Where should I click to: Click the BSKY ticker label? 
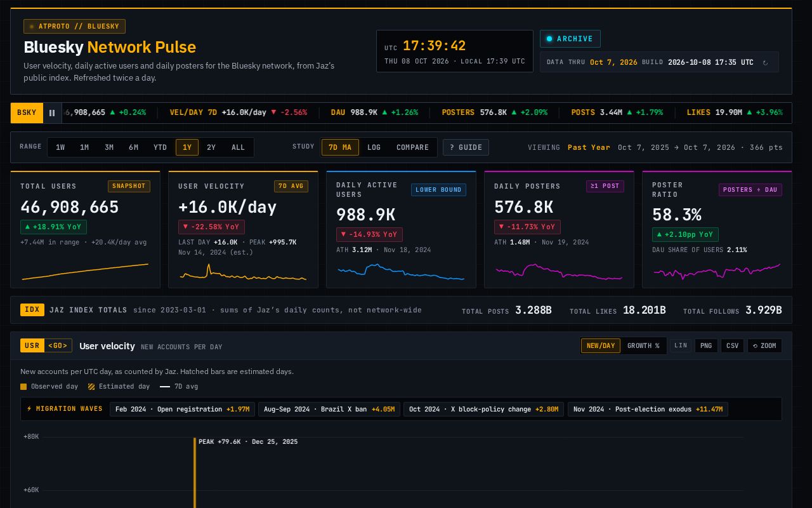pos(27,113)
